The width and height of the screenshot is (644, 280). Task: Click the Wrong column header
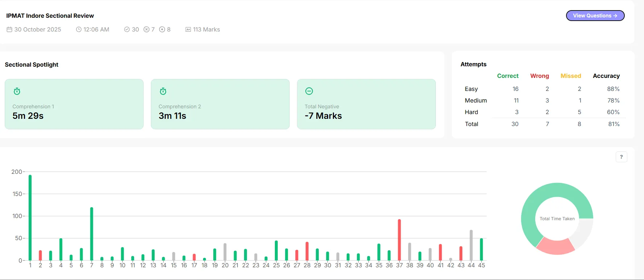click(540, 76)
